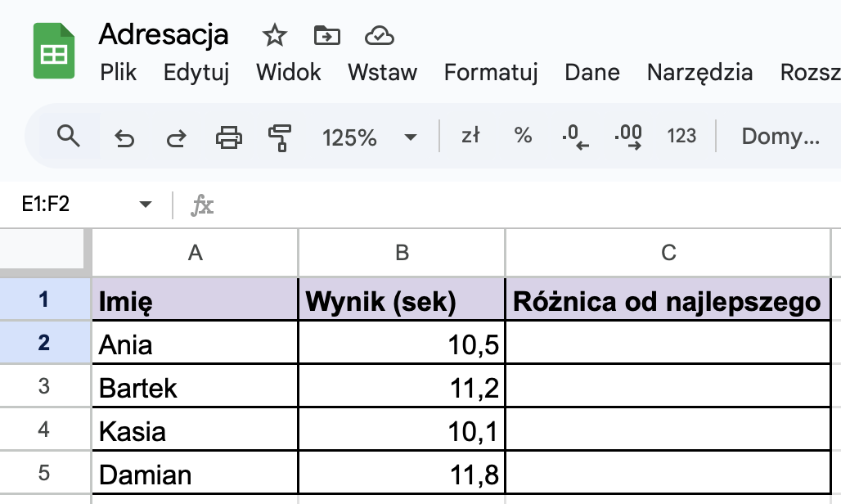Viewport: 841px width, 504px height.
Task: Apply percent format
Action: tap(523, 136)
